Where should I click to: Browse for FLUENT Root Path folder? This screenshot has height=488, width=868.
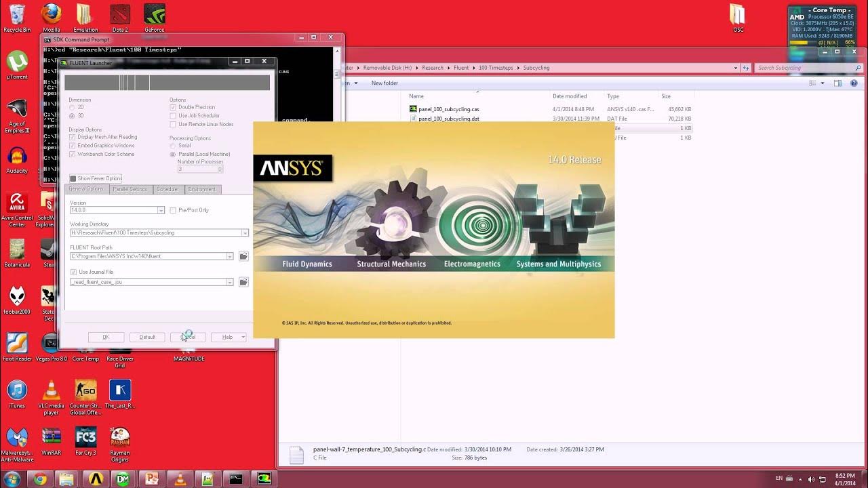coord(243,256)
